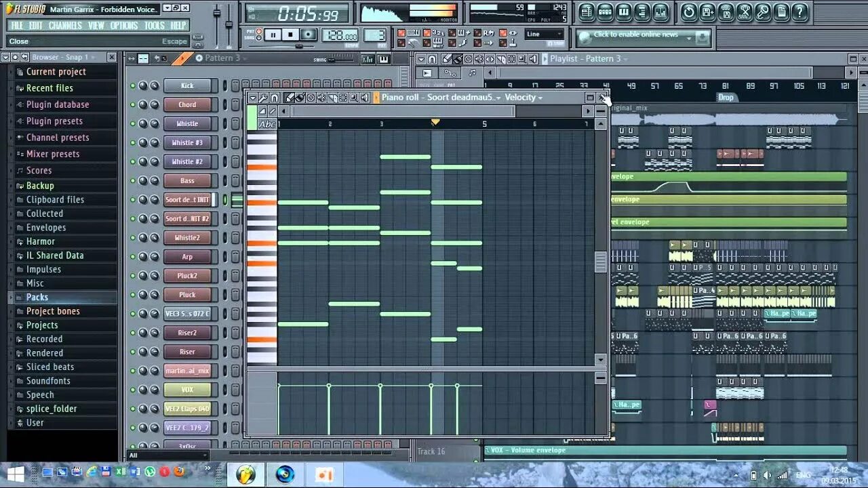Toggle Piano roll snap magnet
Image resolution: width=868 pixels, height=488 pixels.
275,98
